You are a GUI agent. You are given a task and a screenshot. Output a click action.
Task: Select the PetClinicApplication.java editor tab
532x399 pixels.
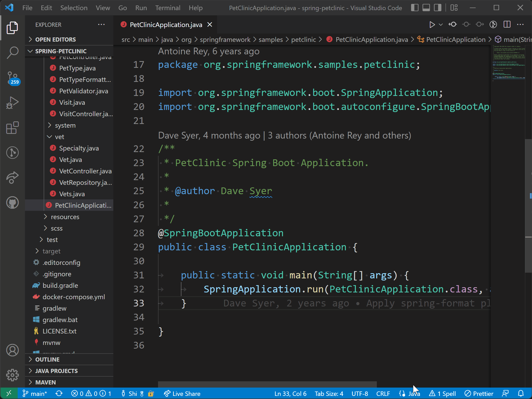166,24
